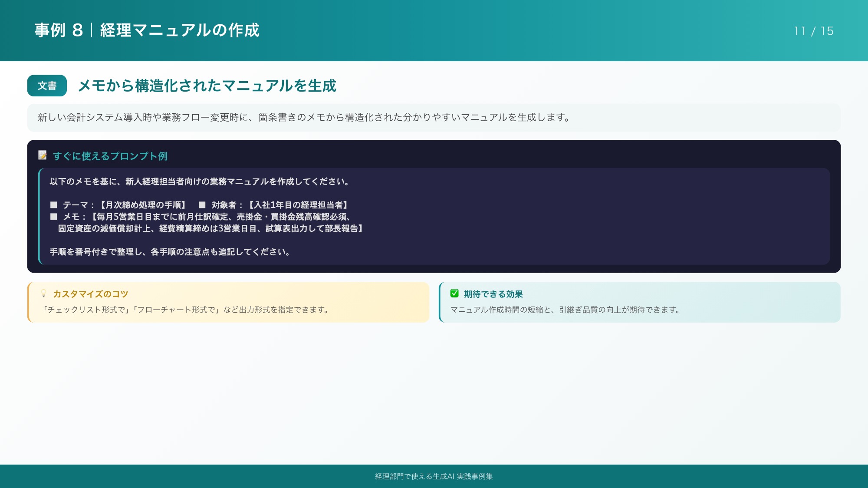This screenshot has width=868, height=488.
Task: Click the 期待できる効果 heading
Action: click(x=493, y=294)
